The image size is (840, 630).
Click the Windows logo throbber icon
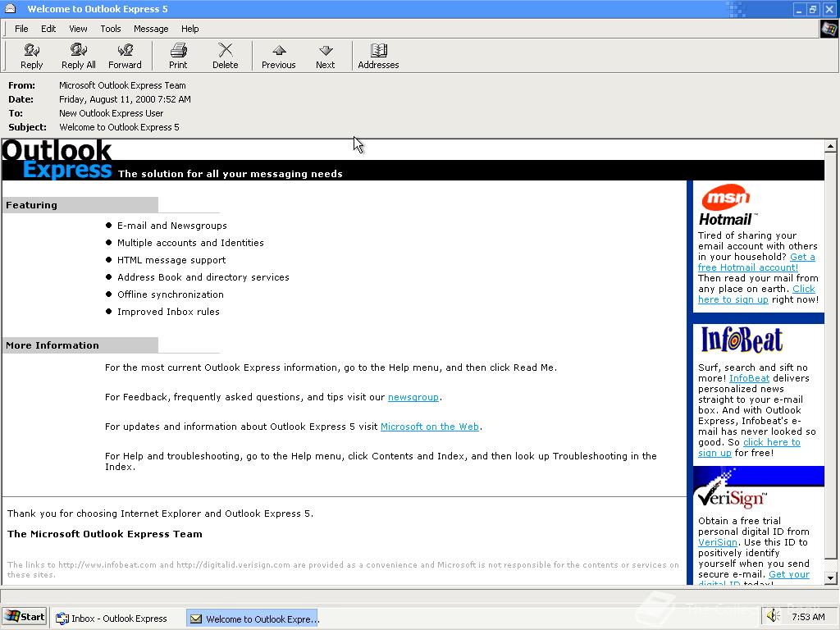pyautogui.click(x=829, y=29)
